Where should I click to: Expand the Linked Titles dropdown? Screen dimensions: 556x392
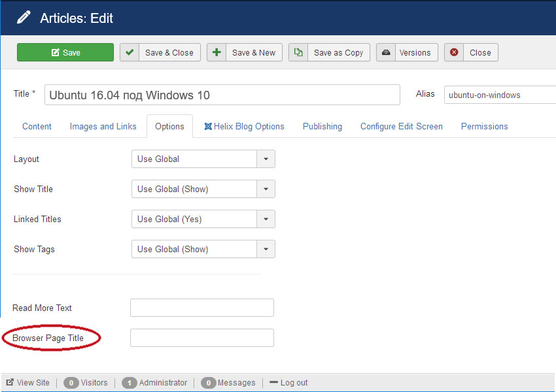coord(203,220)
